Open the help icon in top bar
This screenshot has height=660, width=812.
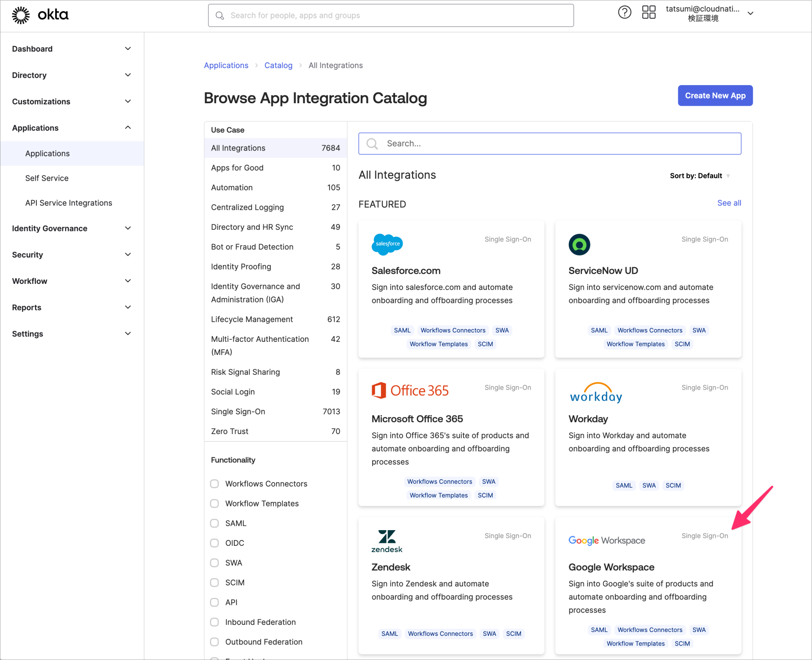[625, 12]
